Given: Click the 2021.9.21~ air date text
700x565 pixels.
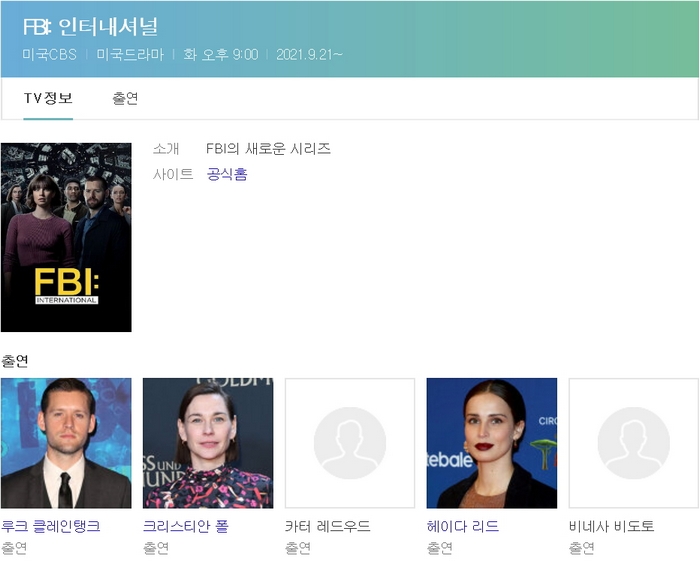Looking at the screenshot, I should tap(309, 54).
